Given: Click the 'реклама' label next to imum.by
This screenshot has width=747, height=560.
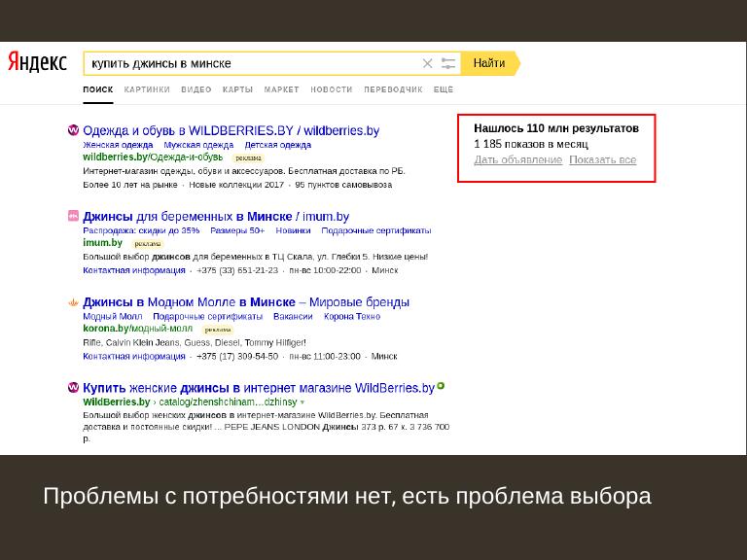Looking at the screenshot, I should [148, 244].
